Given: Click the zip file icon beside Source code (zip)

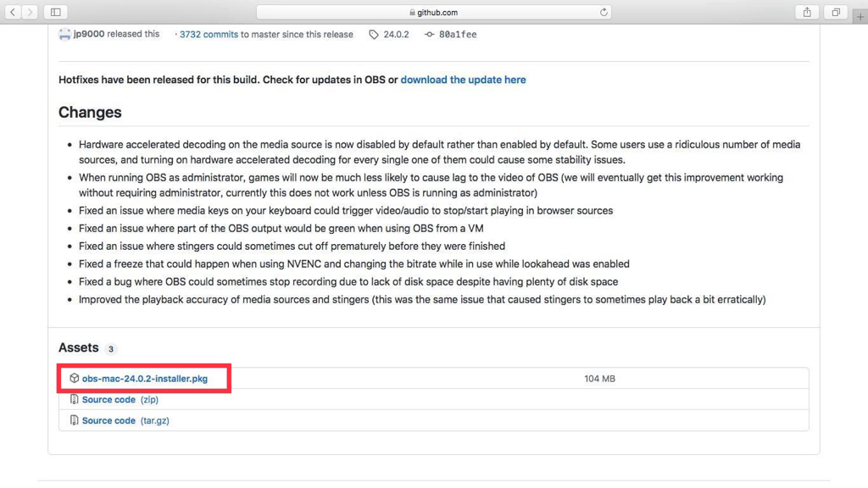Looking at the screenshot, I should click(75, 400).
